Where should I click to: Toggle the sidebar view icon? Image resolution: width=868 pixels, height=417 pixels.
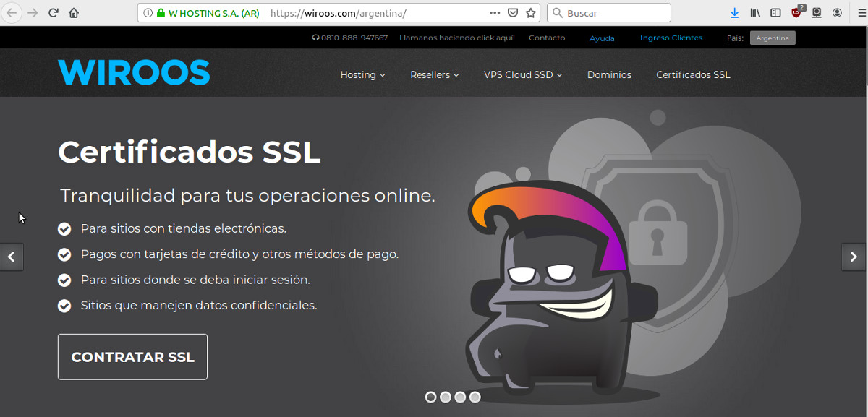775,13
